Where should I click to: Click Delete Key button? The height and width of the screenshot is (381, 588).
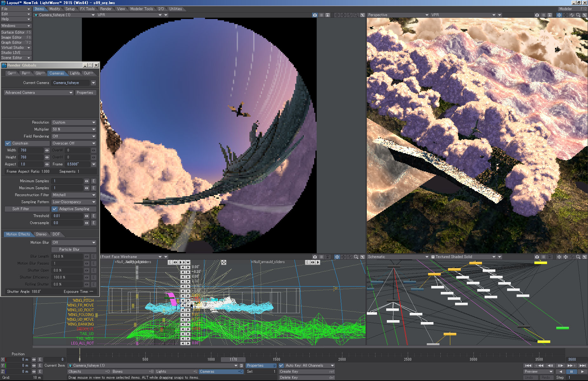click(307, 378)
